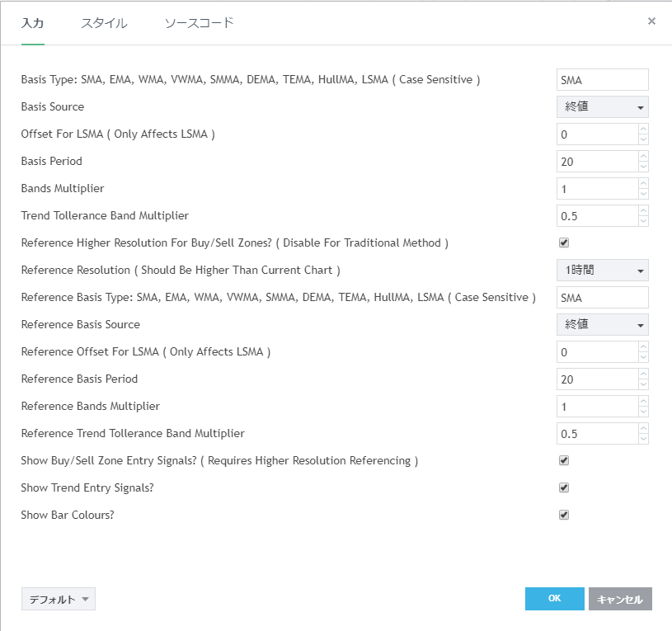The width and height of the screenshot is (672, 631).
Task: Open the Basis Source dropdown
Action: tap(602, 106)
